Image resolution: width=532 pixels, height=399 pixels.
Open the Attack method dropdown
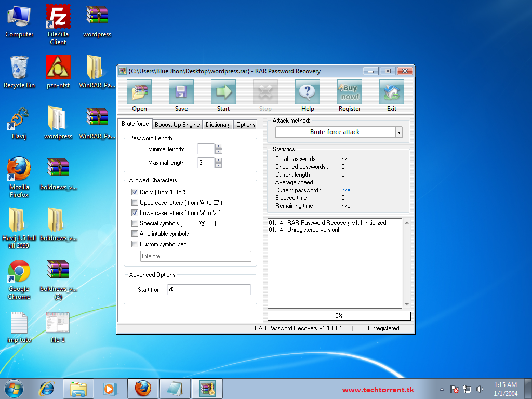(398, 132)
